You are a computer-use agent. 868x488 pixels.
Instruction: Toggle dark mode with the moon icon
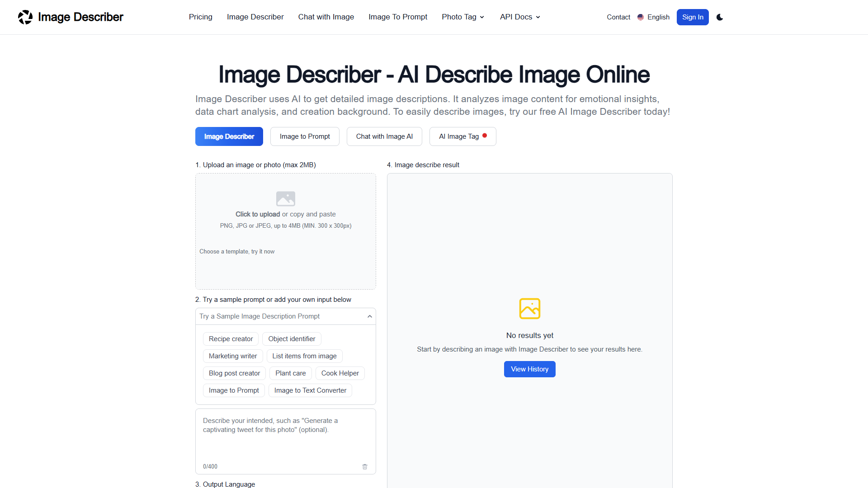pyautogui.click(x=720, y=17)
